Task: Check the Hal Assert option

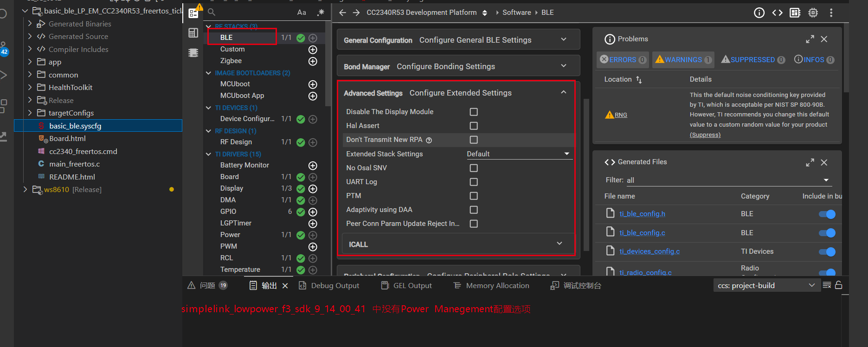Action: (x=474, y=126)
